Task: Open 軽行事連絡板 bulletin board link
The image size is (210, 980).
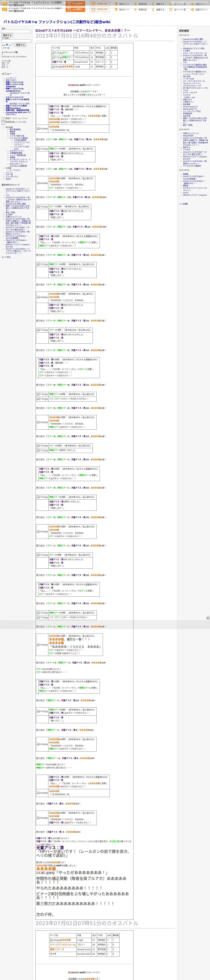Action: (x=15, y=129)
